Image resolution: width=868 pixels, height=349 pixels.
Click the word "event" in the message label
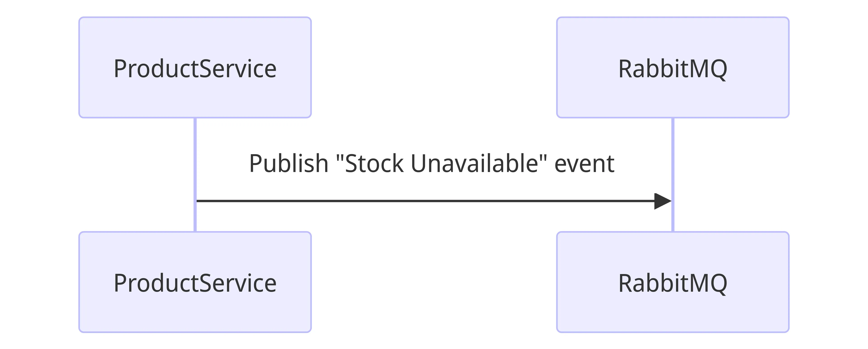(x=584, y=164)
